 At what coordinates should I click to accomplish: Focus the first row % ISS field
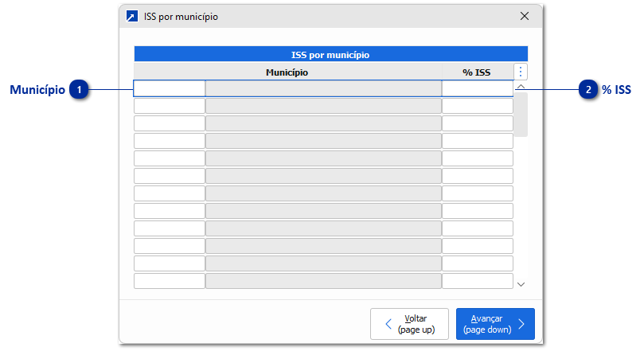[x=477, y=88]
